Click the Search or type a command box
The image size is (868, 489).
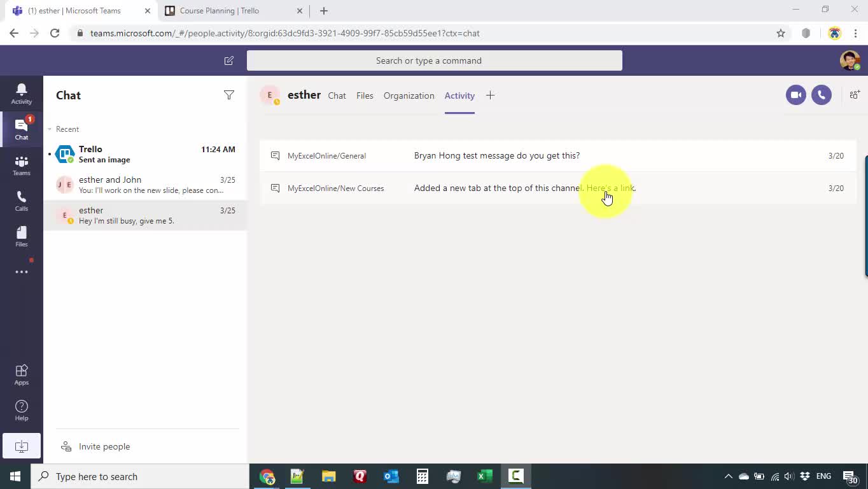click(434, 60)
